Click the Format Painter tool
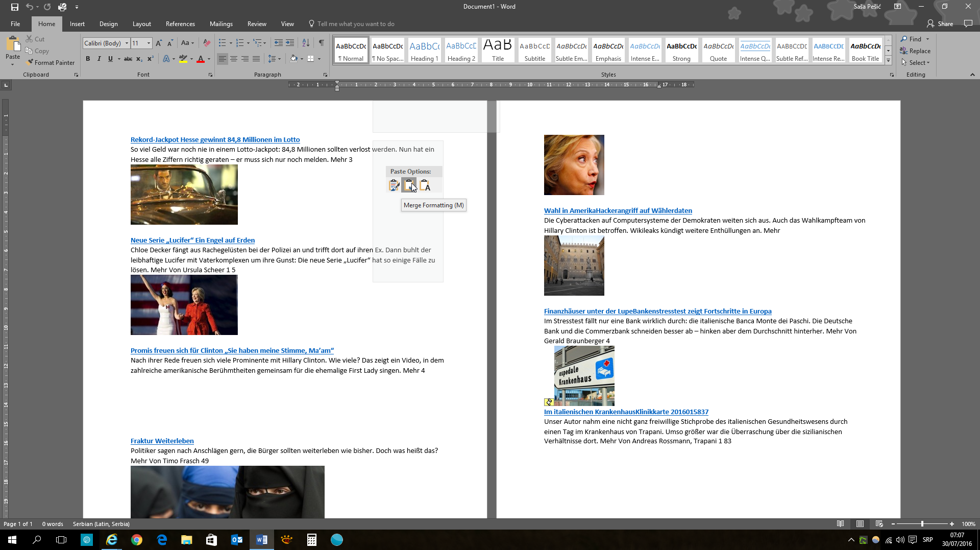The height and width of the screenshot is (550, 980). coord(51,62)
